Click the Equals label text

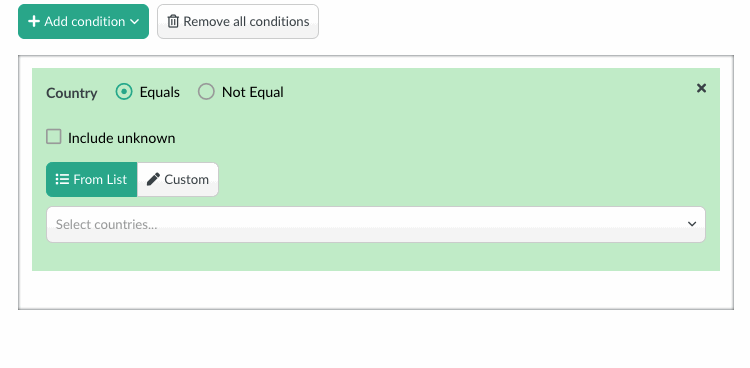pos(160,92)
